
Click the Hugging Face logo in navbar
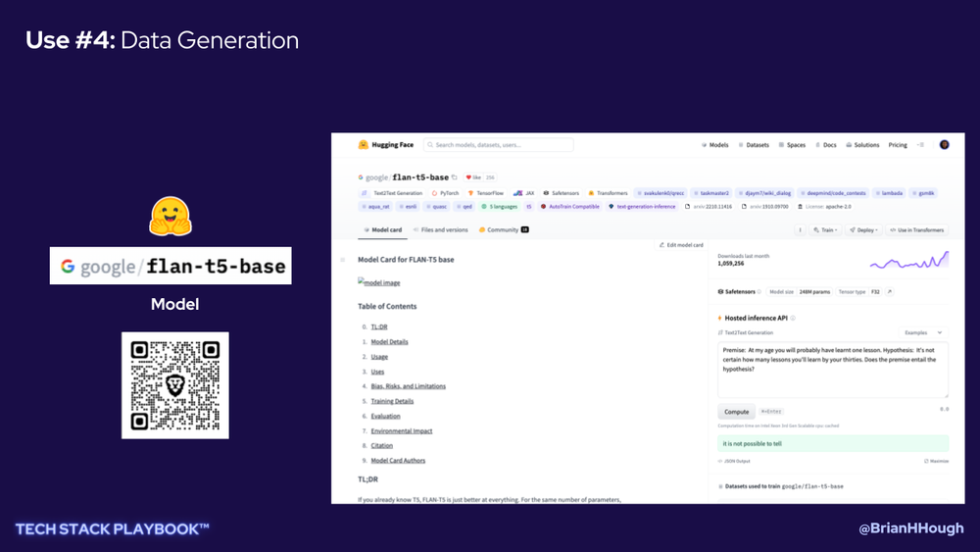(385, 144)
